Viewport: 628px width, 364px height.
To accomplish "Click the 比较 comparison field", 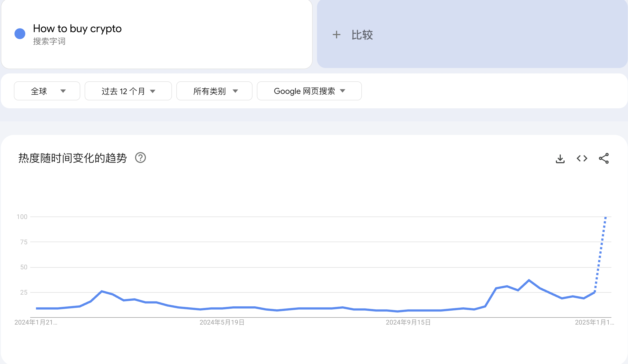I will pyautogui.click(x=362, y=35).
